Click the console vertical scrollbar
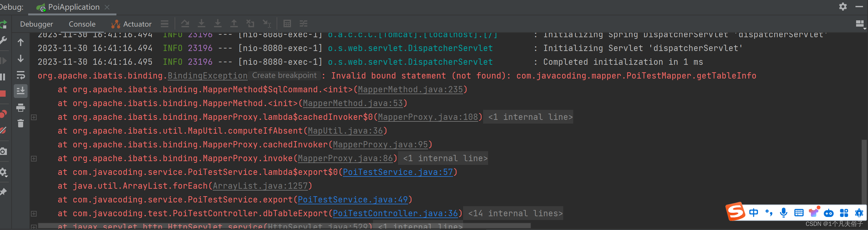Image resolution: width=868 pixels, height=230 pixels. (x=864, y=172)
